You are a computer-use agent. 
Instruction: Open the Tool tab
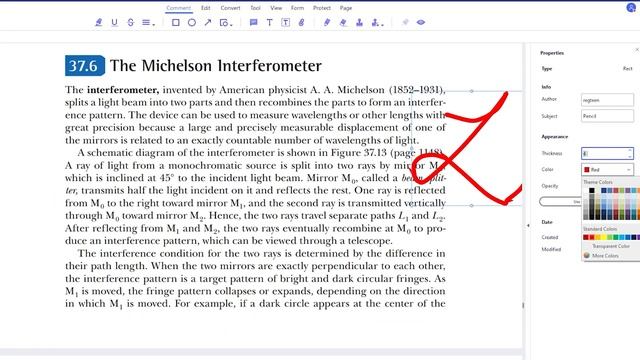pyautogui.click(x=256, y=8)
